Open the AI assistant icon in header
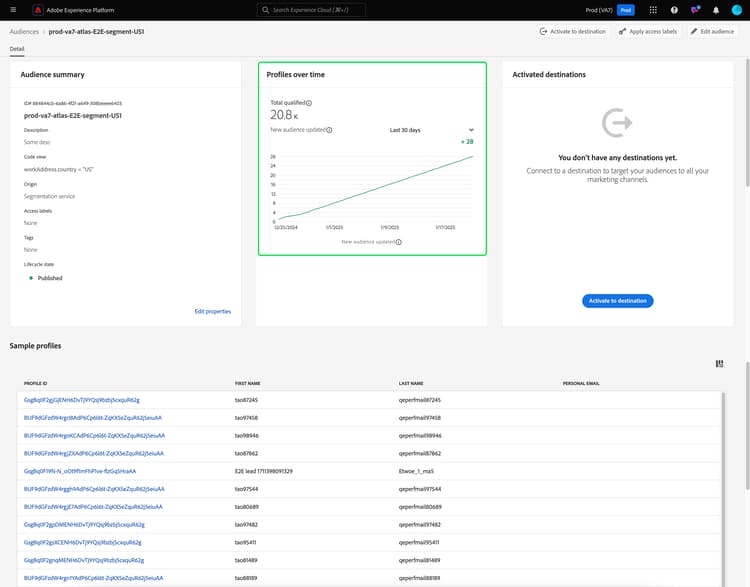The width and height of the screenshot is (750, 587). tap(695, 10)
